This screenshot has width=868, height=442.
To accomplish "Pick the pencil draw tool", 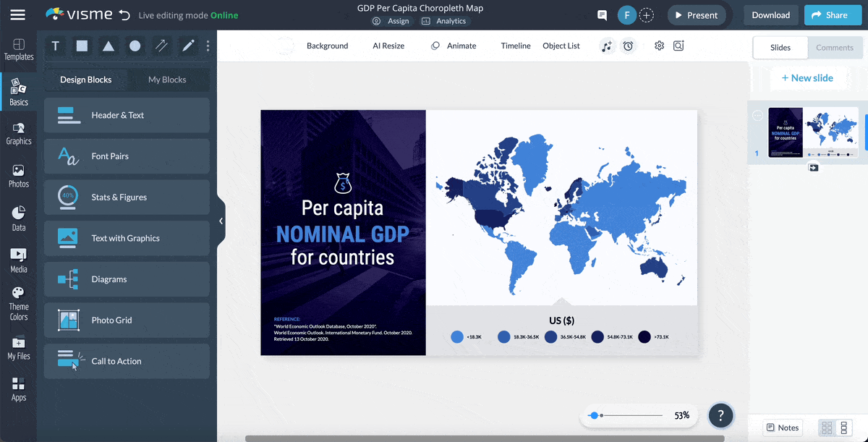I will (x=188, y=46).
